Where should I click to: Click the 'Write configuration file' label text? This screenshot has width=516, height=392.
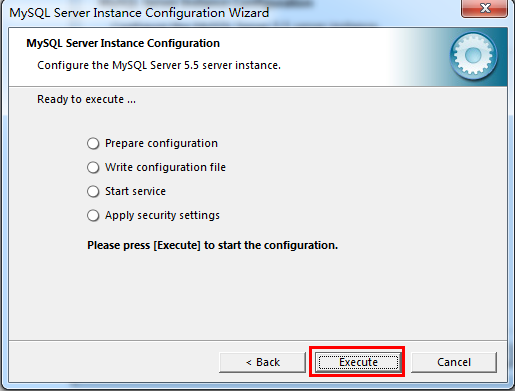165,167
